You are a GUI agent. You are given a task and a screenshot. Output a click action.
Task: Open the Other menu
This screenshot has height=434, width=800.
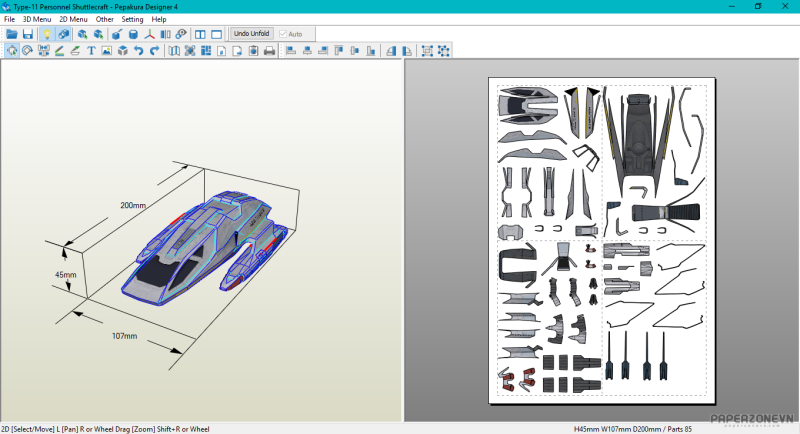(104, 19)
